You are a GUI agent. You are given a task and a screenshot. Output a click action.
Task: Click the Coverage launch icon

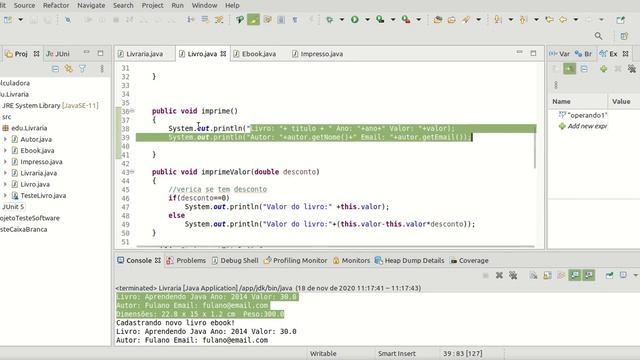[380, 19]
